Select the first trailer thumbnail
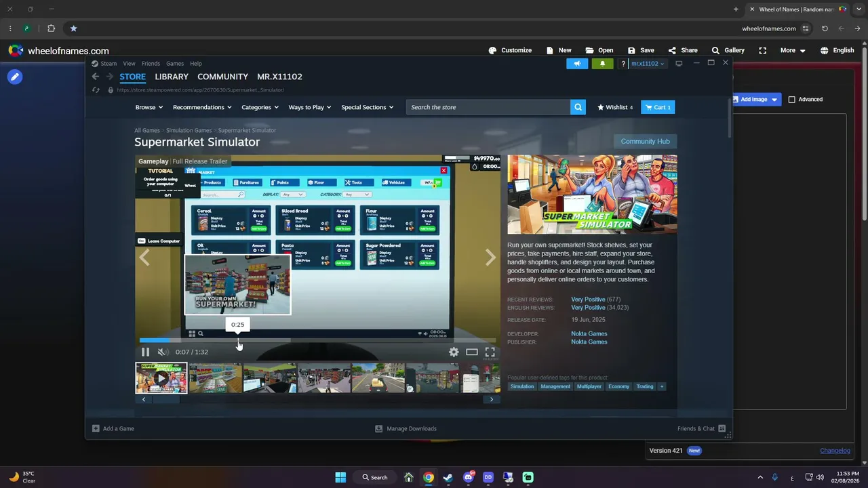This screenshot has height=488, width=868. tap(161, 378)
